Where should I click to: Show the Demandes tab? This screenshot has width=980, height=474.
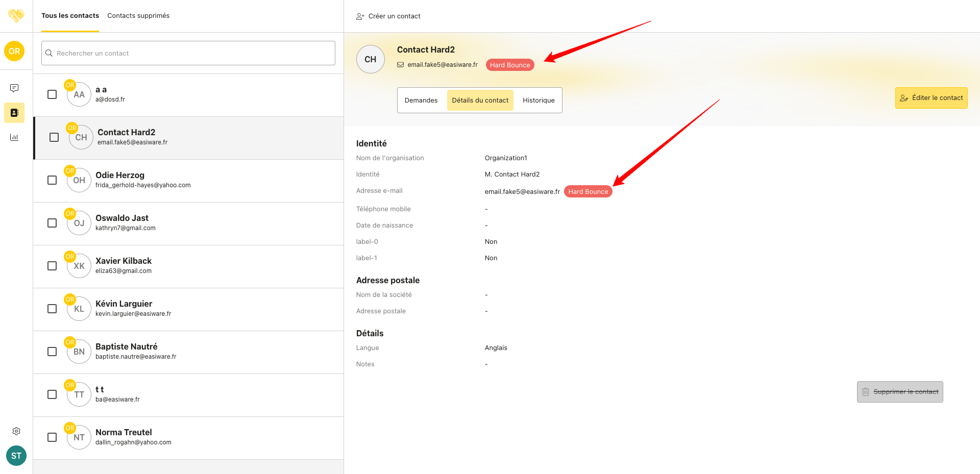421,101
